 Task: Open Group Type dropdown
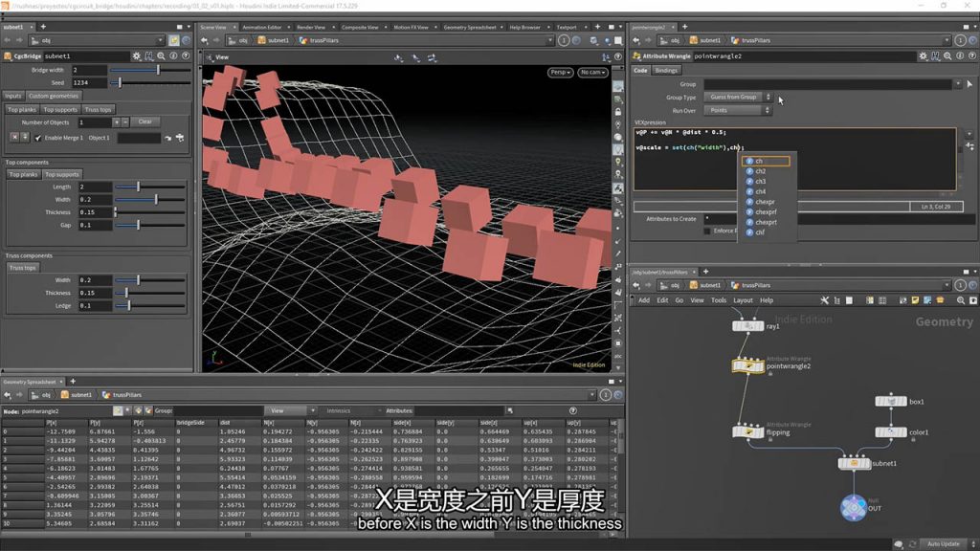tap(738, 98)
